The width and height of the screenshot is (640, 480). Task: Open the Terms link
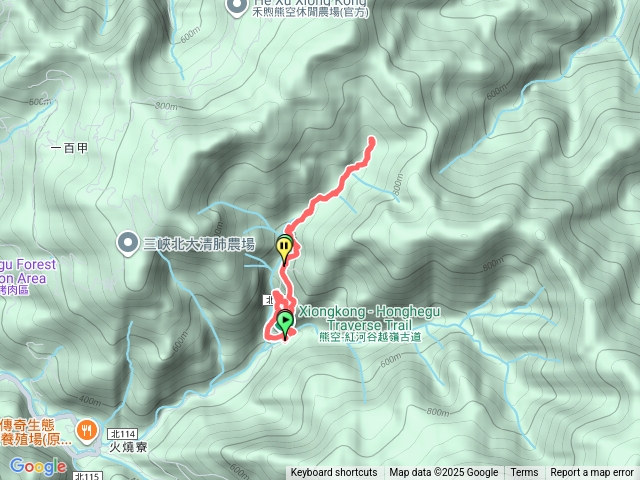coord(524,473)
